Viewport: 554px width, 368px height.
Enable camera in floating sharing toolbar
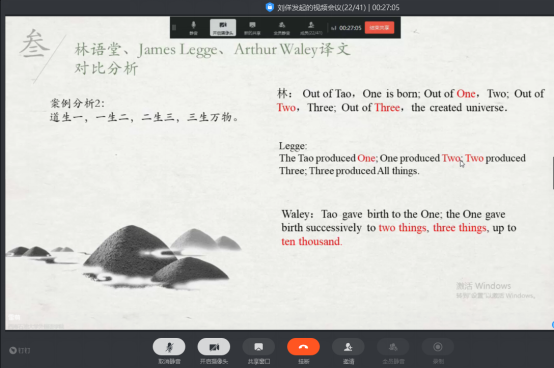tap(223, 28)
